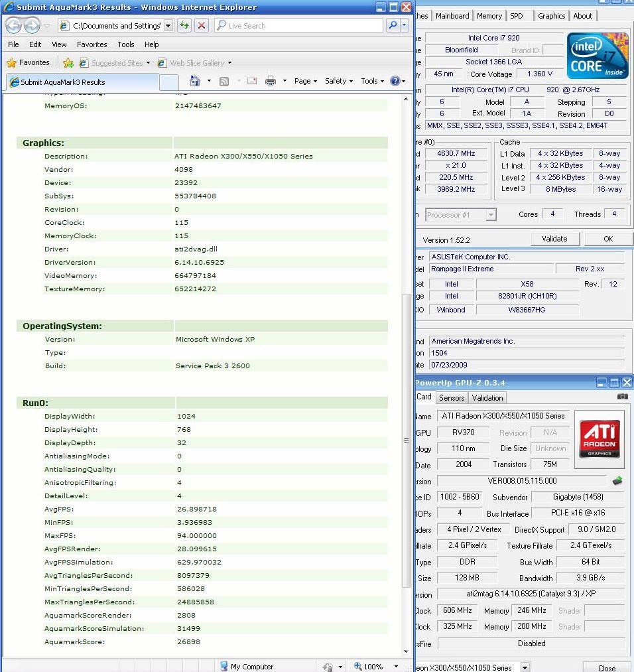The height and width of the screenshot is (672, 634).
Task: Click the RSS feeds icon
Action: (224, 81)
